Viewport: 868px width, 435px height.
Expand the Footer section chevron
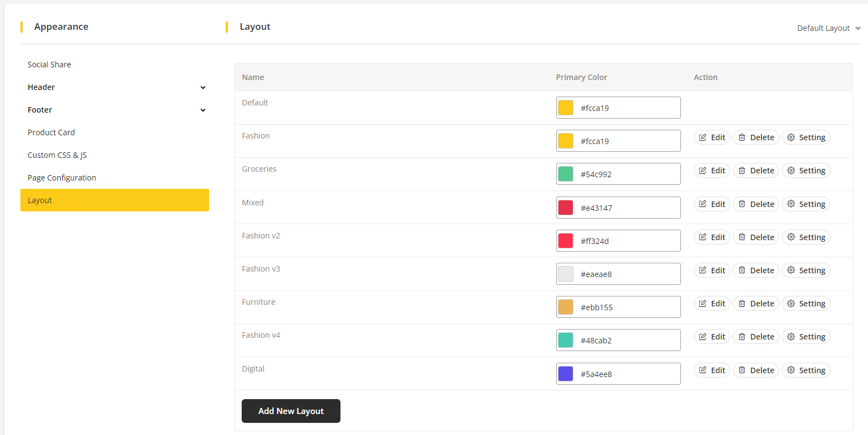(x=203, y=110)
